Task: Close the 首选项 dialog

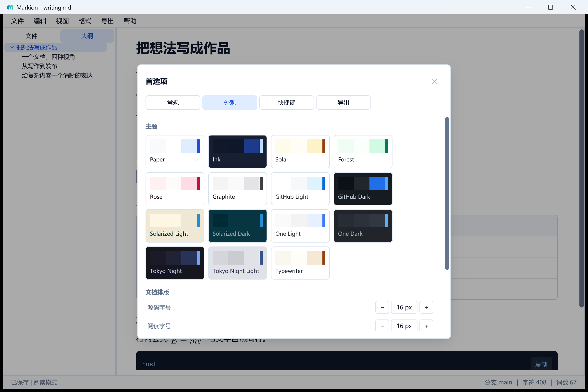Action: click(435, 82)
